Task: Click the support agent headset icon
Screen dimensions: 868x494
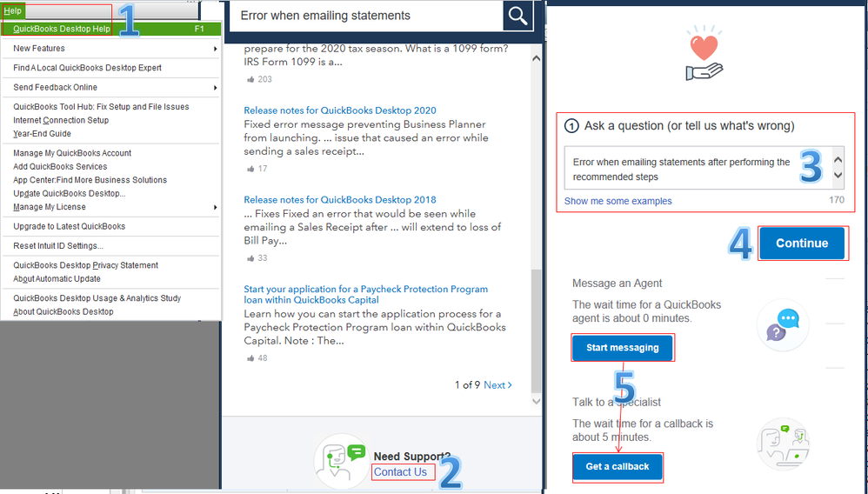Action: [x=340, y=461]
